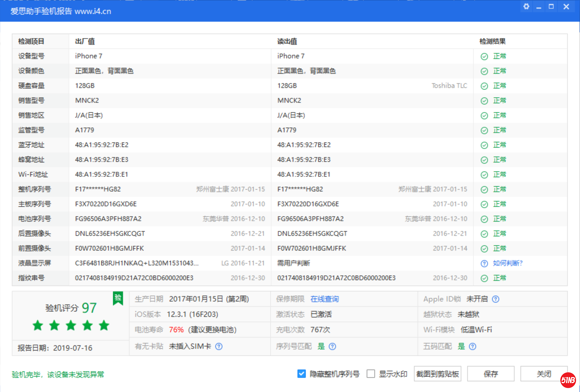Click the green check icon on the 设备型号 row

(484, 56)
